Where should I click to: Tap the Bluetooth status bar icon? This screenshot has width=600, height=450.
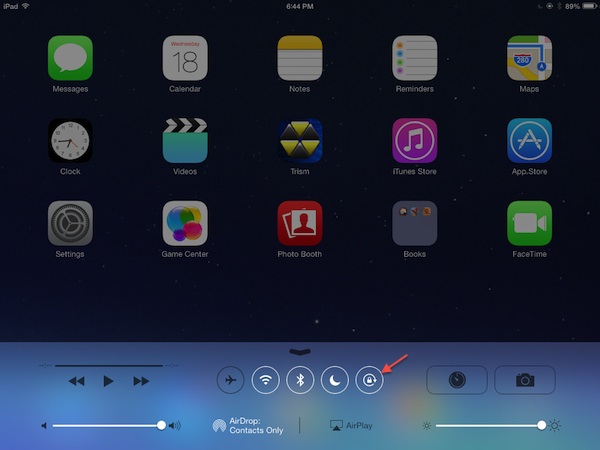[559, 6]
